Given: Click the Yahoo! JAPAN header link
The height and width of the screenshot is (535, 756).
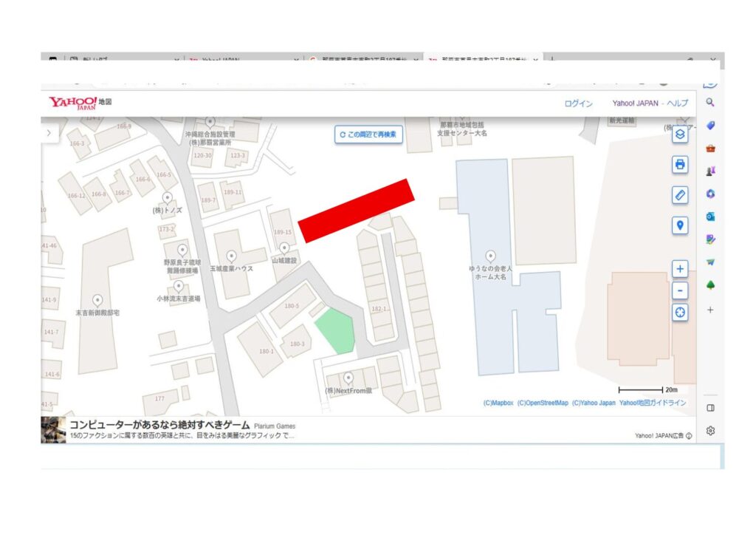Looking at the screenshot, I should click(636, 103).
